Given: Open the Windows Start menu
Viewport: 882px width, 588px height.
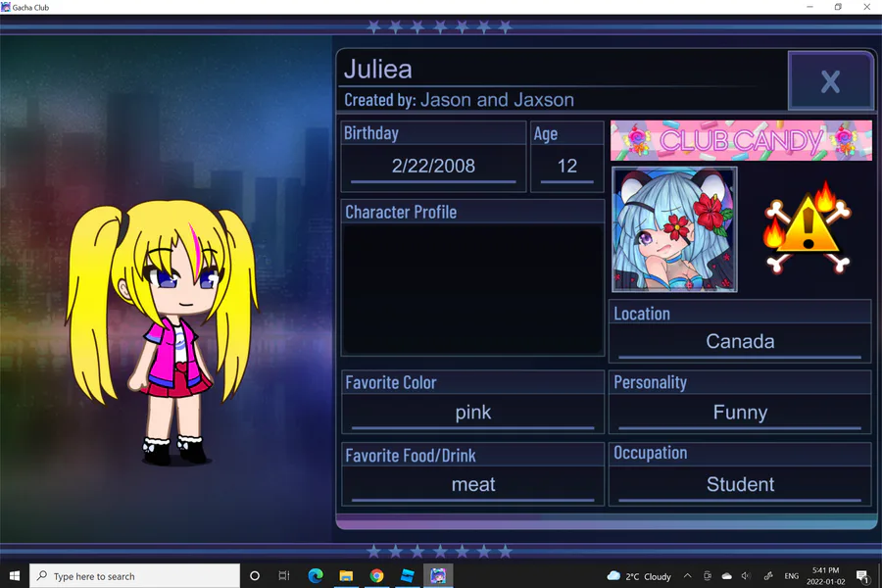Looking at the screenshot, I should tap(15, 575).
